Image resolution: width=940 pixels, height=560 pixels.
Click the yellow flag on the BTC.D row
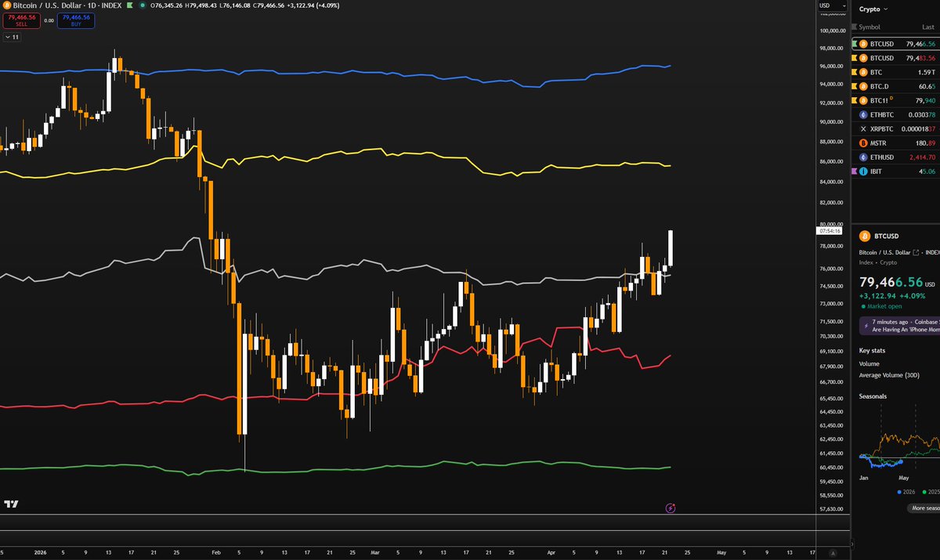[854, 86]
